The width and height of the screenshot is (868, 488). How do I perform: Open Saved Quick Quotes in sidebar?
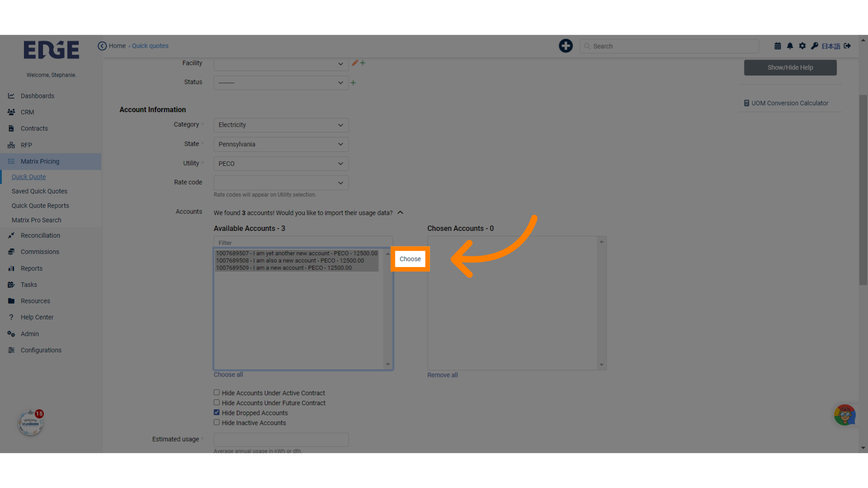[x=39, y=191]
